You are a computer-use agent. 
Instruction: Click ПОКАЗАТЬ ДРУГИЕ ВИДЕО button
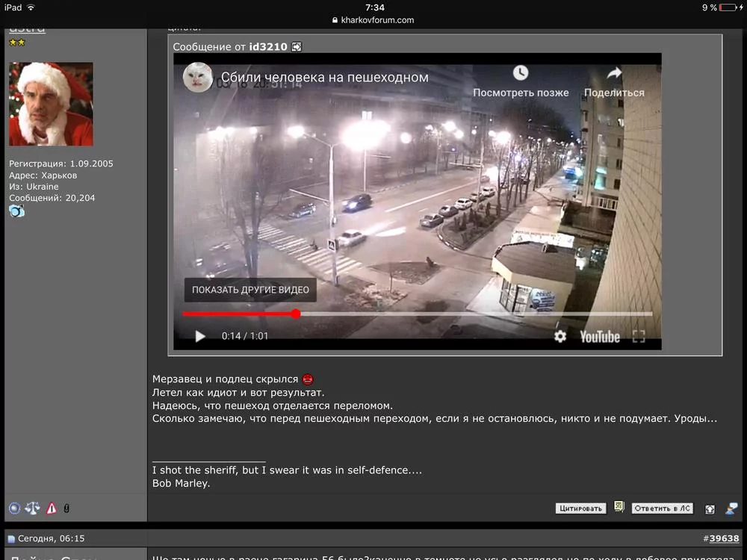click(x=250, y=290)
